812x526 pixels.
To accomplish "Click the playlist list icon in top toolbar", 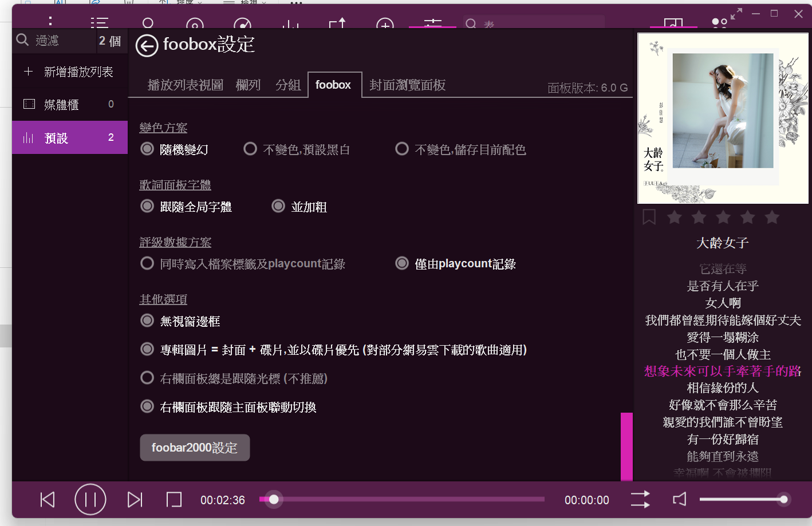I will pos(99,23).
